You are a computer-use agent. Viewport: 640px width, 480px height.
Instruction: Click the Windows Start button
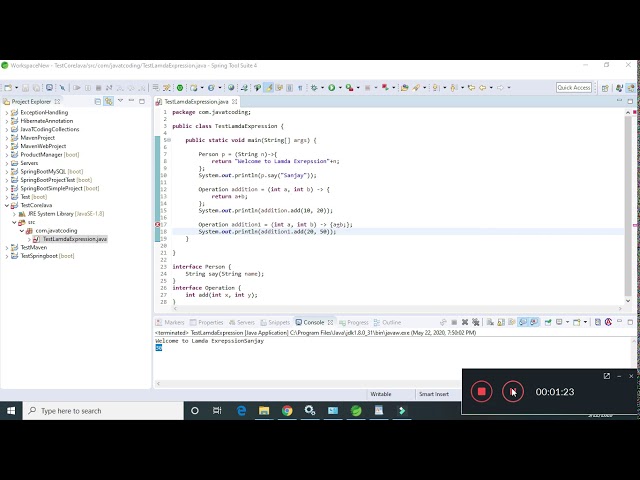coord(11,411)
